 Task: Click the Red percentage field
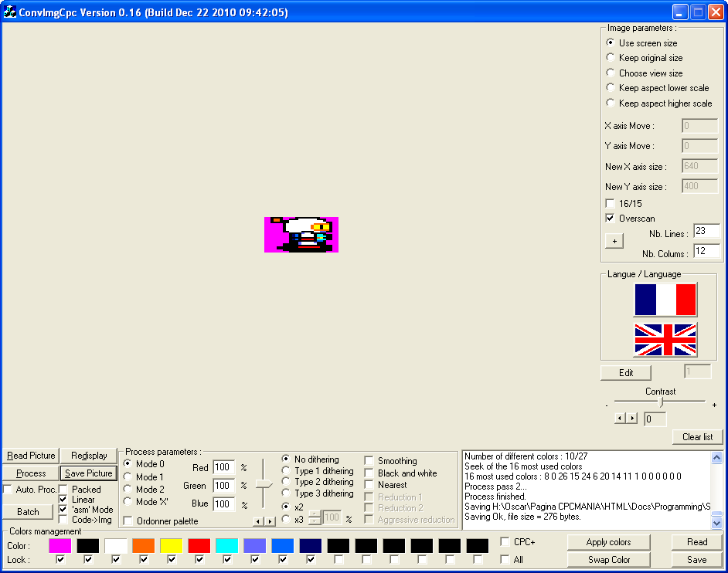(224, 467)
